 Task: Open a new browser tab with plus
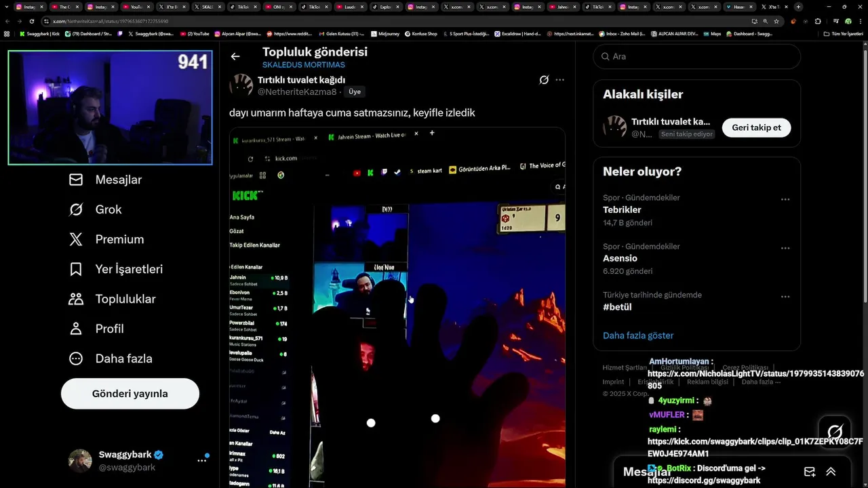pyautogui.click(x=798, y=7)
